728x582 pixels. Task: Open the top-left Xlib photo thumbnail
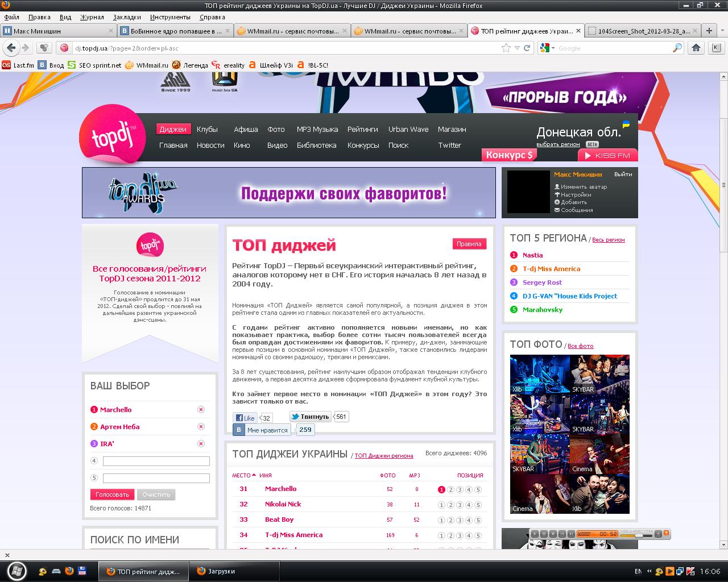tap(540, 375)
